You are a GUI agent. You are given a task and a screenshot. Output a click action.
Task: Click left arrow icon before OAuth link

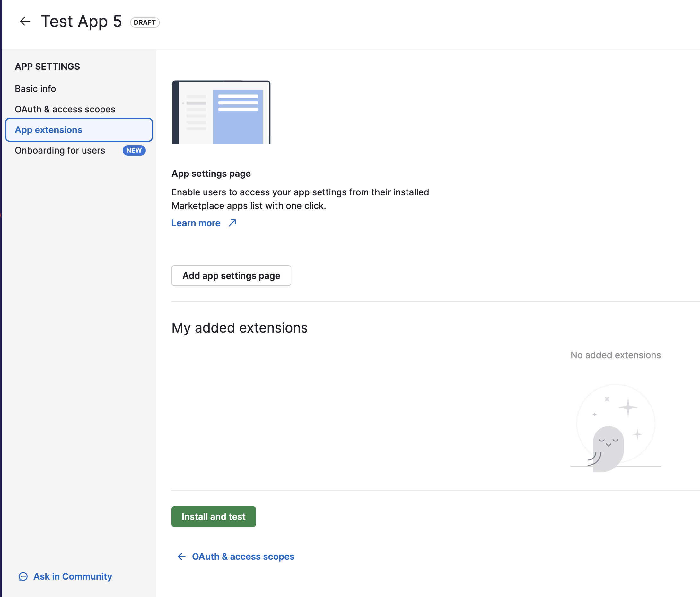click(x=182, y=557)
